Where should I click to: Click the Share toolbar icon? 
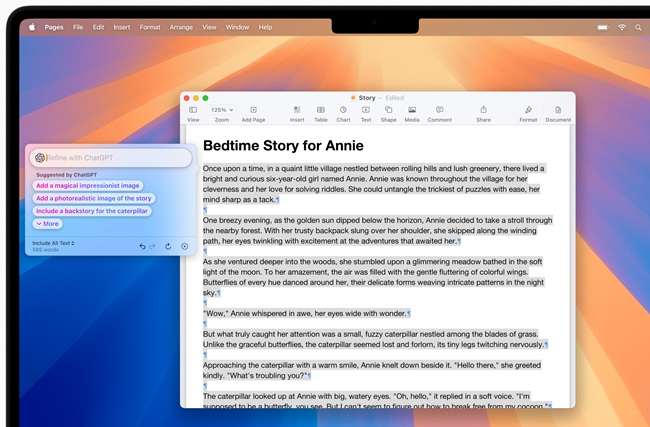tap(483, 110)
